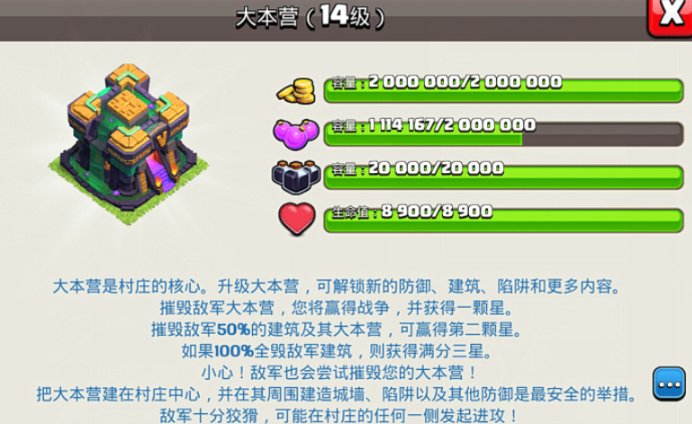Click the elixir capacity 1 114 167 bar
Image resolution: width=692 pixels, height=424 pixels.
click(x=504, y=134)
